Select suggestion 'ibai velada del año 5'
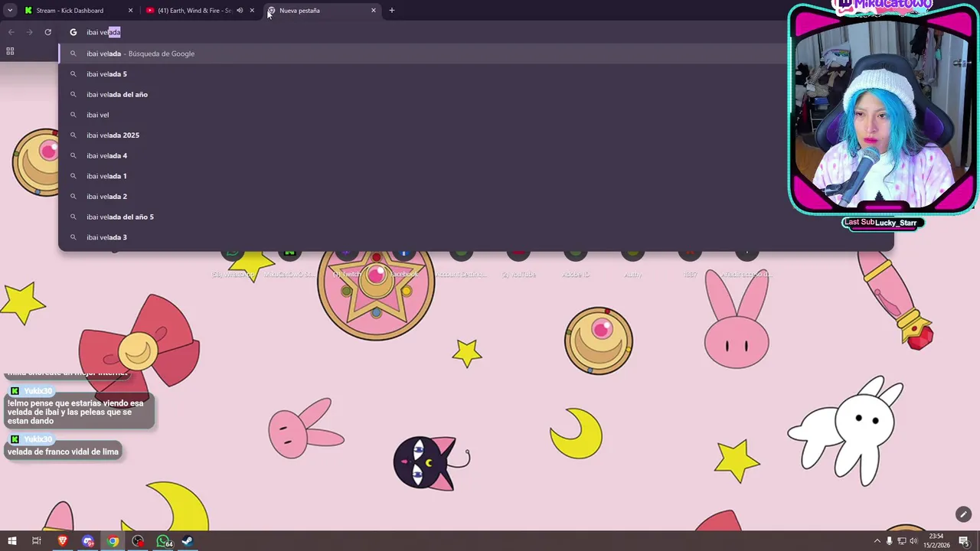Image resolution: width=980 pixels, height=551 pixels. [x=475, y=217]
